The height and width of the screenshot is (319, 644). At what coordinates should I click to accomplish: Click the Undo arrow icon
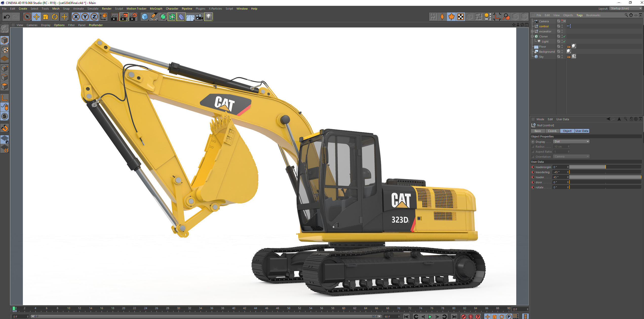[7, 17]
